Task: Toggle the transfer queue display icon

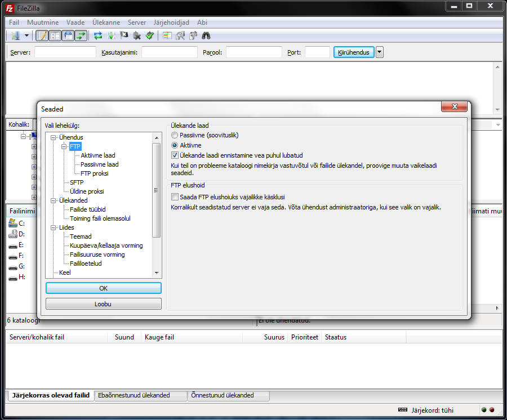Action: point(81,35)
